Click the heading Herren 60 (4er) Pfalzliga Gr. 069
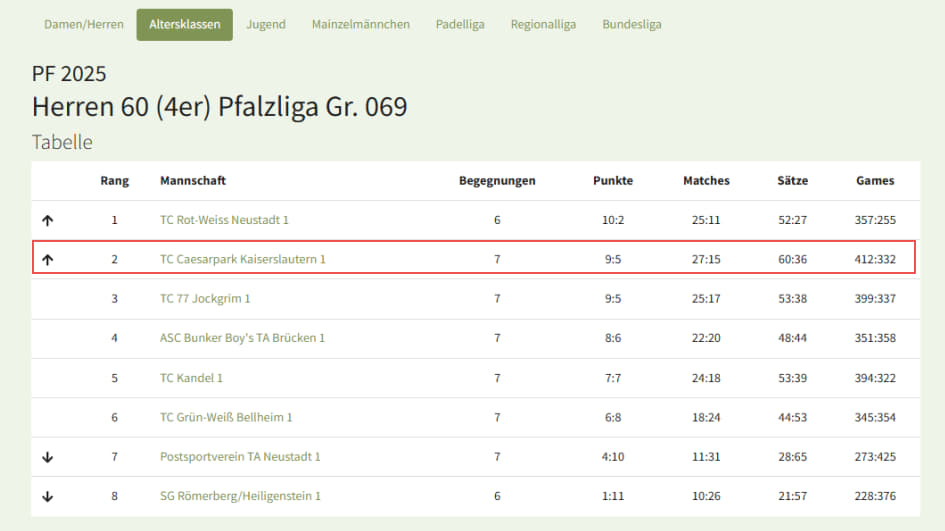The height and width of the screenshot is (531, 945). 219,107
